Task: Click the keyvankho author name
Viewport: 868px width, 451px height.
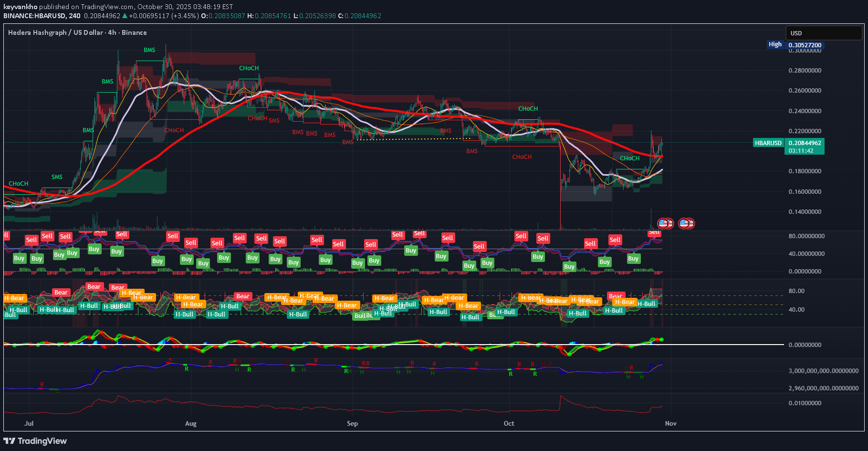Action: [x=21, y=7]
